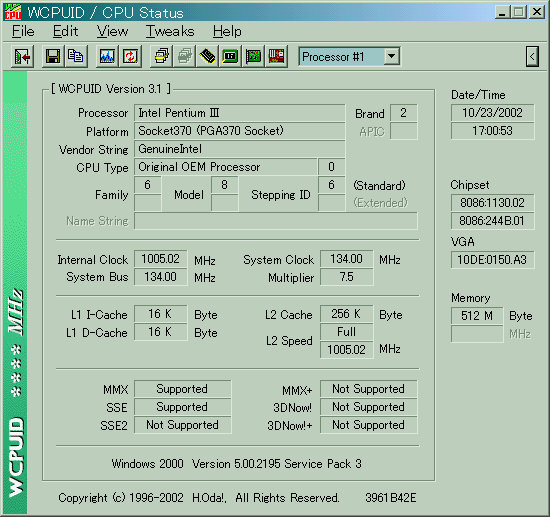Open the memory chip info icon
This screenshot has height=517, width=550.
(207, 56)
